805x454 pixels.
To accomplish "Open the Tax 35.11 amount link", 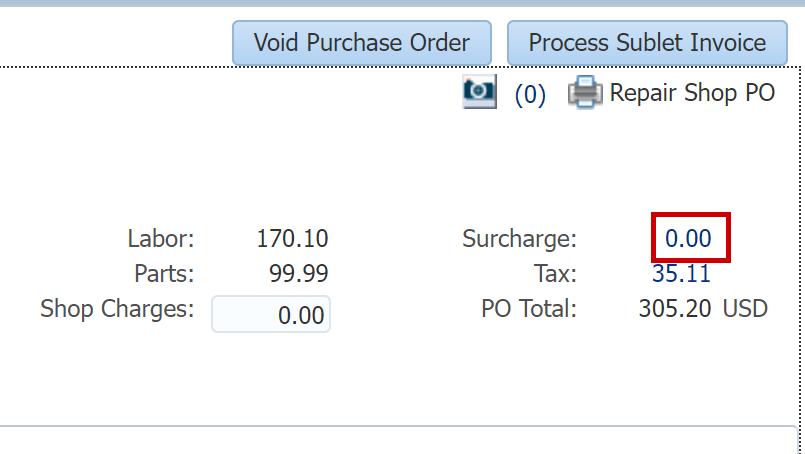I will (681, 273).
